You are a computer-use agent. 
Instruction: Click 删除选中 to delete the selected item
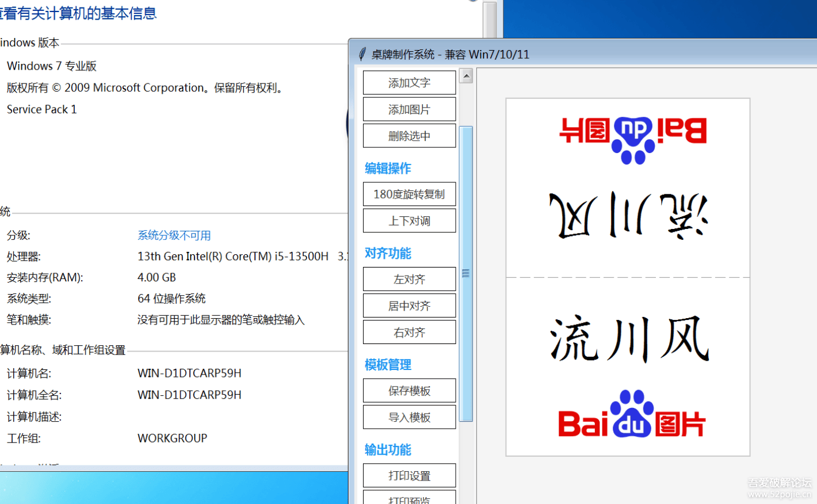click(x=409, y=135)
